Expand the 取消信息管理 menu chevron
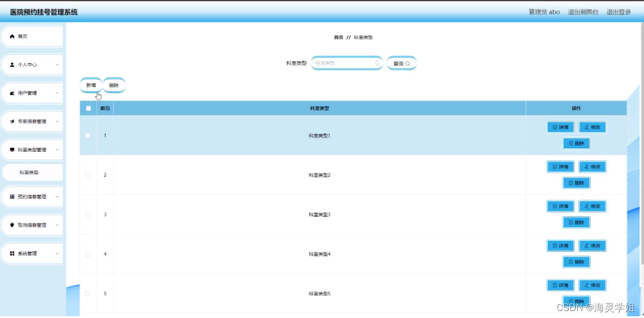 [57, 225]
